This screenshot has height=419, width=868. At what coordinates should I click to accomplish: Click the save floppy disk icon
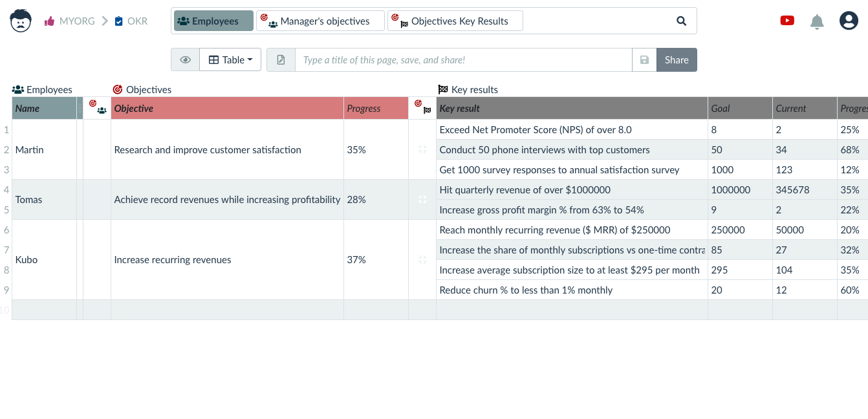click(x=644, y=59)
